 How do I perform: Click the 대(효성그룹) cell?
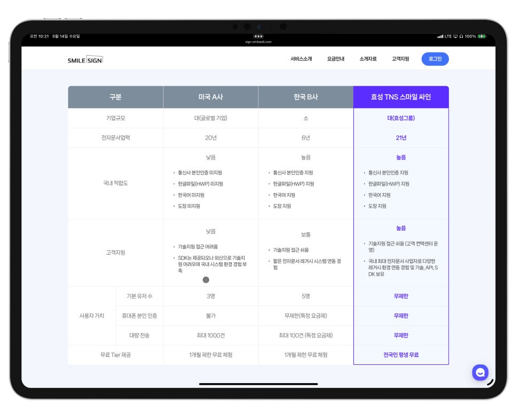tap(401, 118)
